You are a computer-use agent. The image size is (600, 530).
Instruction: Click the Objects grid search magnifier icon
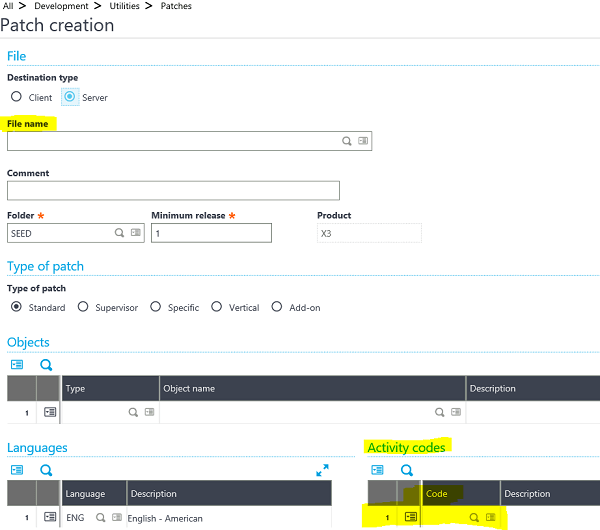(x=46, y=365)
